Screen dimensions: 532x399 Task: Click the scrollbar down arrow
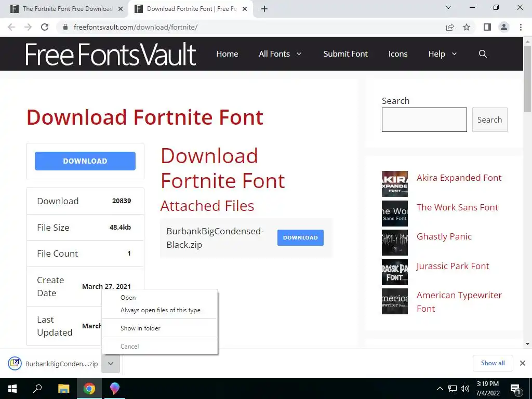[527, 344]
